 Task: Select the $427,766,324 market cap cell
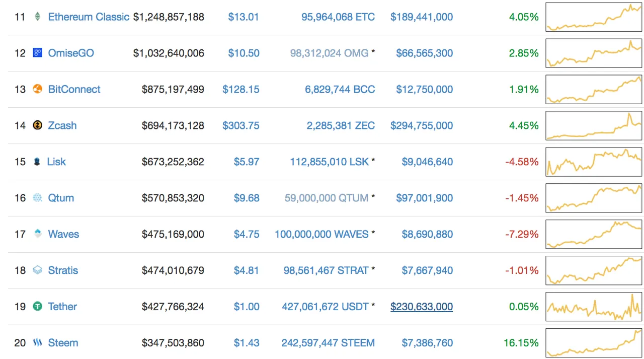tap(173, 307)
